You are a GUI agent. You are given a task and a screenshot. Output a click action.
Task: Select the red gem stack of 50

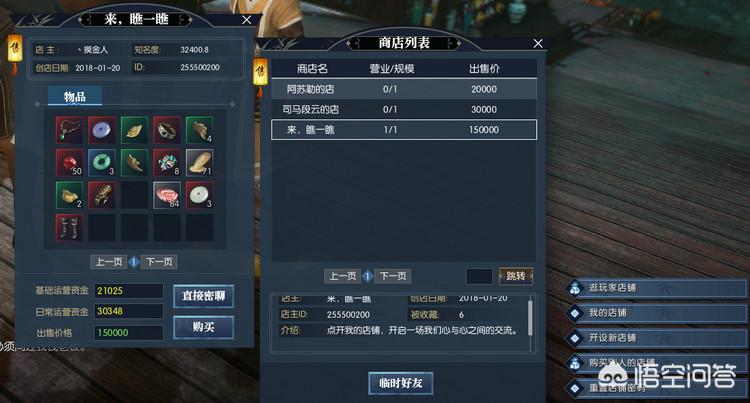69,162
